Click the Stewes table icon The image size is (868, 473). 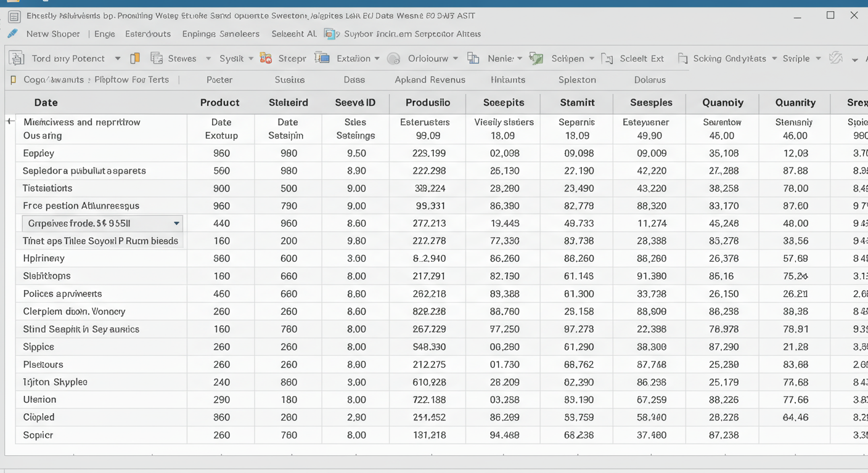(x=157, y=59)
